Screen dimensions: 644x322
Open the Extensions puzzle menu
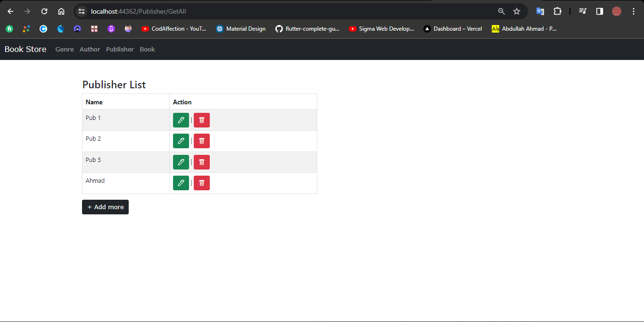click(x=557, y=11)
